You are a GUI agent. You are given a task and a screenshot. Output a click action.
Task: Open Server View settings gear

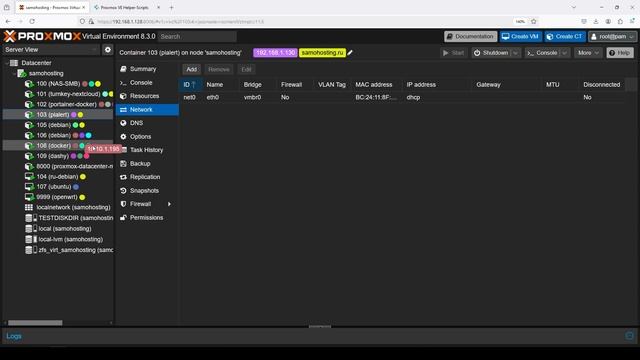(108, 49)
